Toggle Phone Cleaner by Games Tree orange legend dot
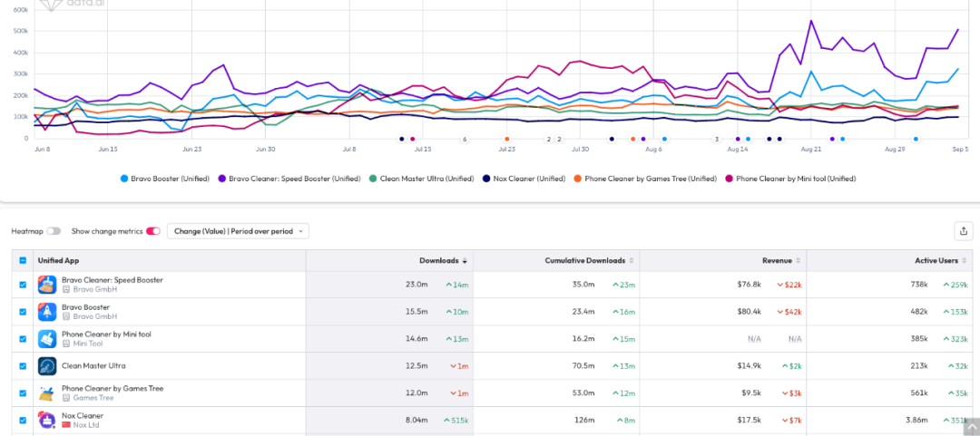 tap(577, 179)
